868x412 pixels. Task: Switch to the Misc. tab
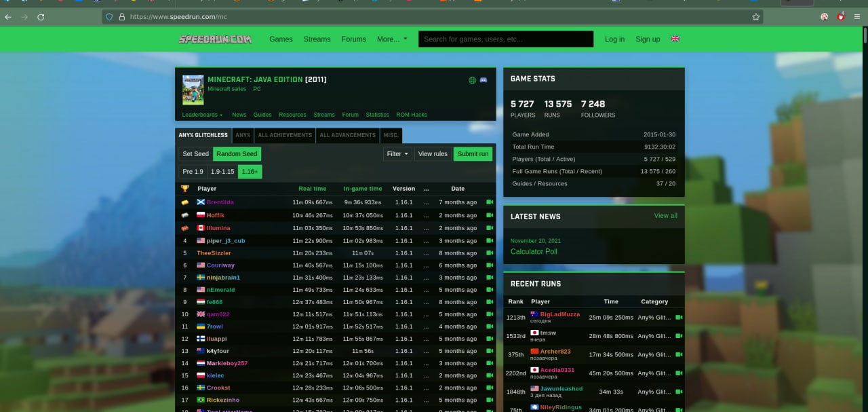click(391, 135)
